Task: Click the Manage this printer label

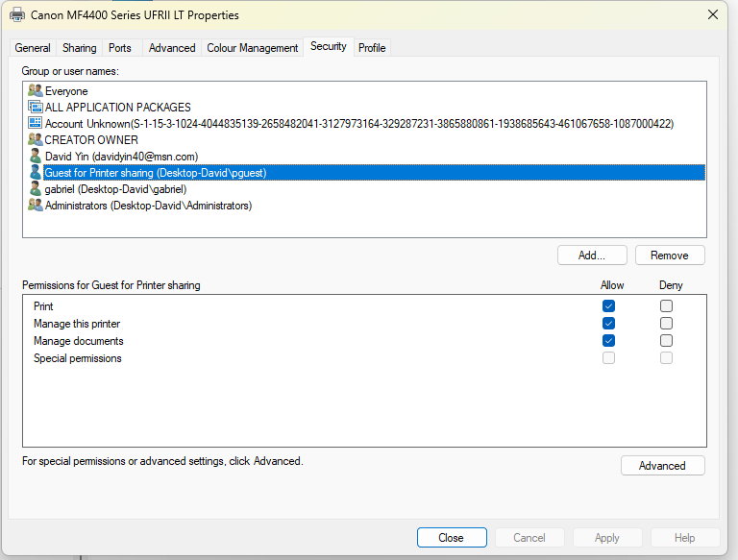Action: tap(77, 324)
